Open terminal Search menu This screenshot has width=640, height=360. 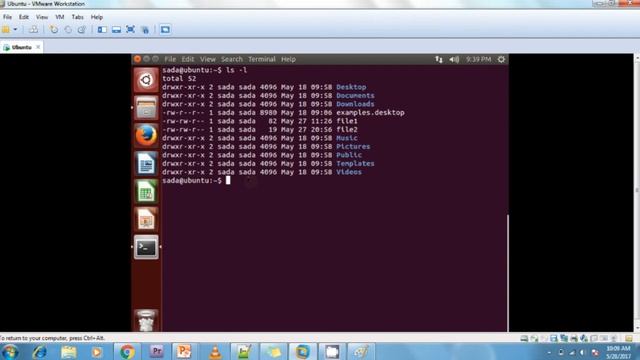tap(232, 59)
